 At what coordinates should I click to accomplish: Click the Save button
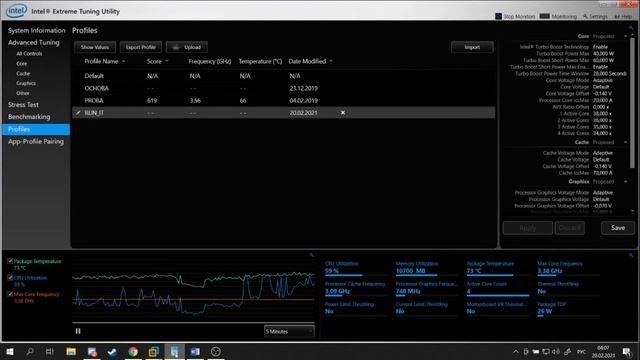[x=618, y=228]
